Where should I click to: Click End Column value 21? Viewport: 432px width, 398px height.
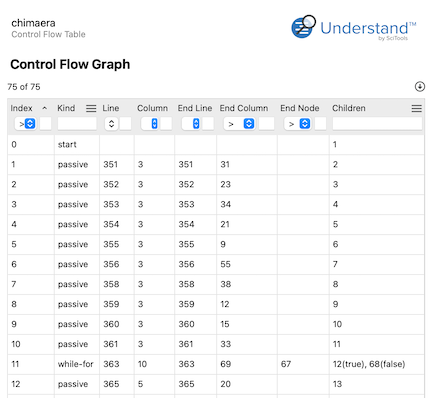[x=225, y=224]
